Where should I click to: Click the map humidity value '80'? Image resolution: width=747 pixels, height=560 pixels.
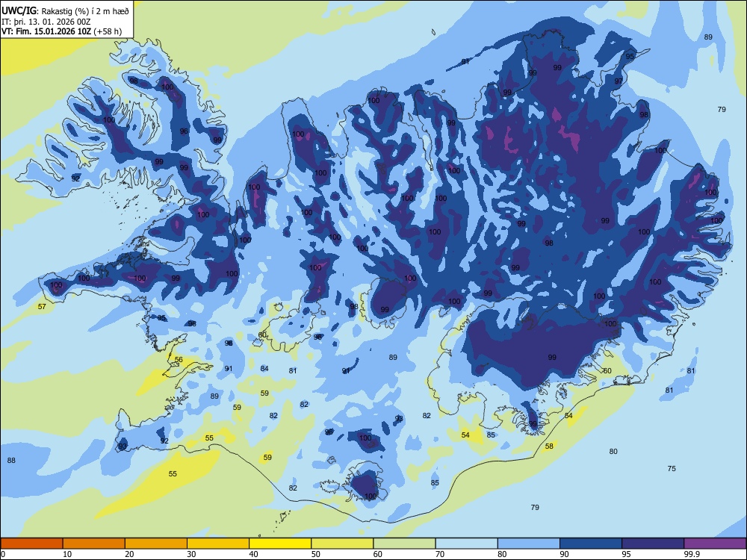tap(613, 452)
